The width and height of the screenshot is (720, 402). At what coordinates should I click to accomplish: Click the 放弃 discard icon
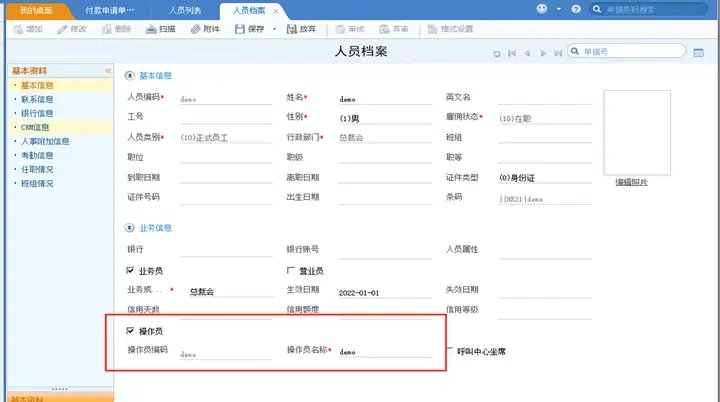coord(292,29)
